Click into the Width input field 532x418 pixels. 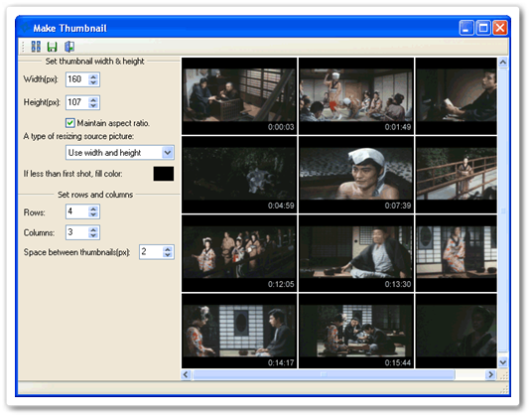point(77,79)
